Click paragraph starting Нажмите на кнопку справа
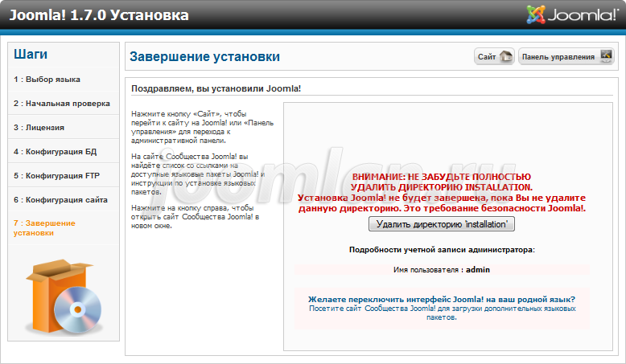Viewport: 626px width, 364px height. pyautogui.click(x=196, y=217)
